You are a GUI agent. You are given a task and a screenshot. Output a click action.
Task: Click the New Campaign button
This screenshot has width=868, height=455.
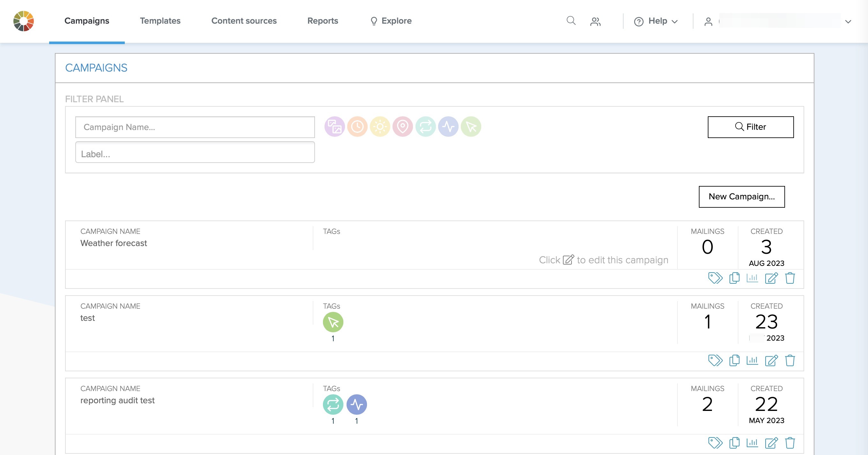(x=741, y=197)
